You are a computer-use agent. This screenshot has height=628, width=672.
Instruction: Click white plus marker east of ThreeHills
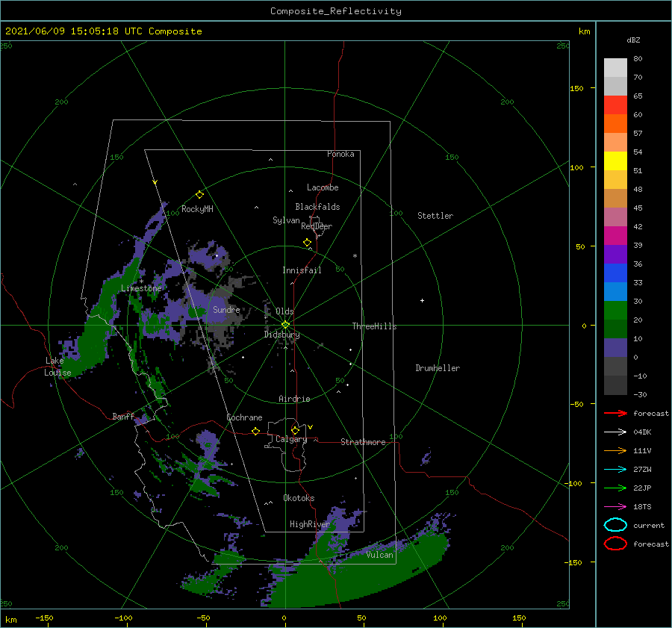coord(422,300)
